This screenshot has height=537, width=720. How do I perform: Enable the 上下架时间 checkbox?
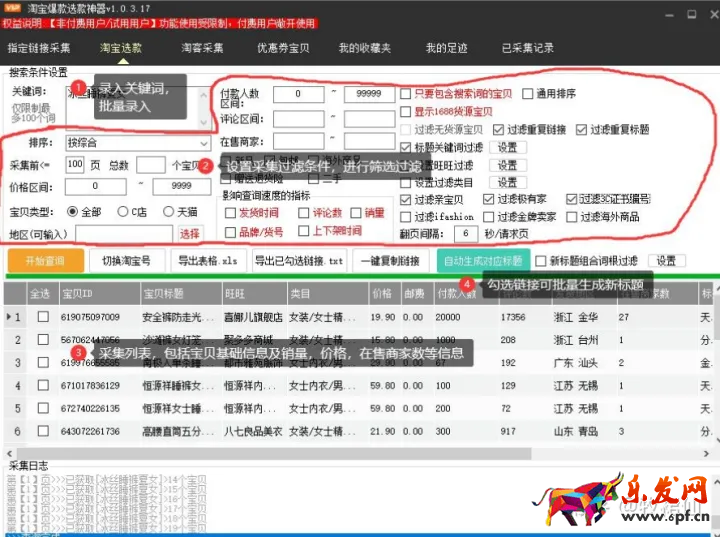(304, 231)
